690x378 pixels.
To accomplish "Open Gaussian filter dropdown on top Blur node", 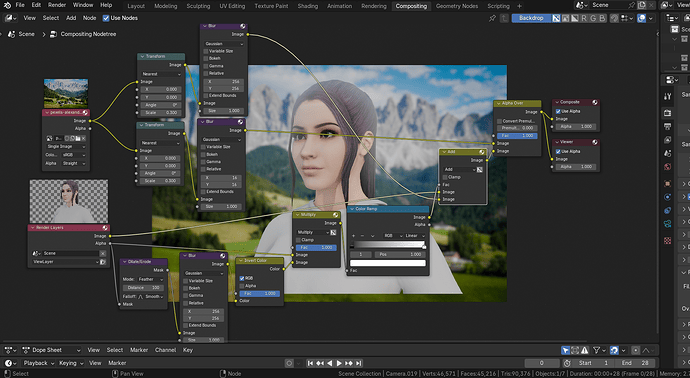I will (224, 44).
